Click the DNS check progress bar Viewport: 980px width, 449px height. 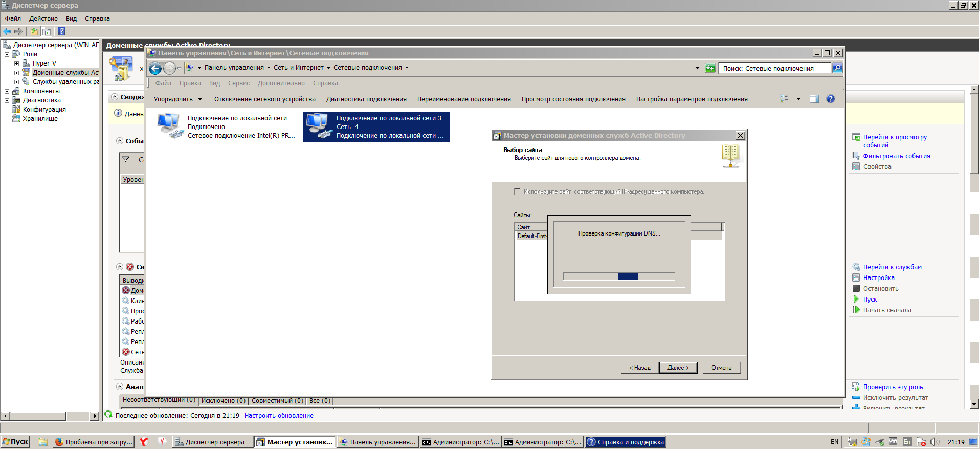coord(619,276)
